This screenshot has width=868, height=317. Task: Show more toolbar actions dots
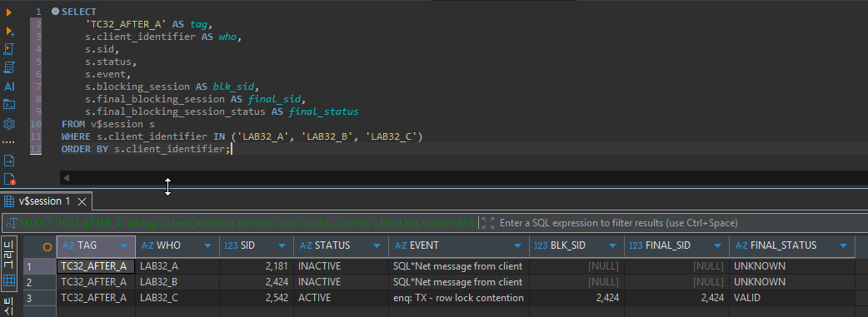[9, 142]
